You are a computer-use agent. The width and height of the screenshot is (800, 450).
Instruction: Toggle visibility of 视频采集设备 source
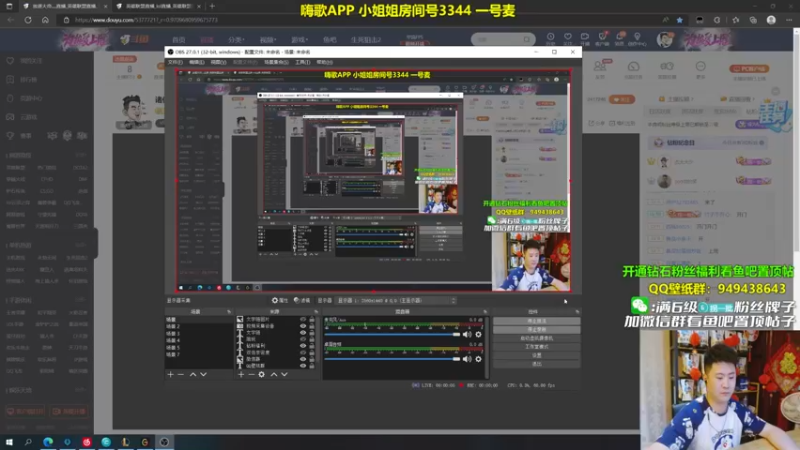303,326
